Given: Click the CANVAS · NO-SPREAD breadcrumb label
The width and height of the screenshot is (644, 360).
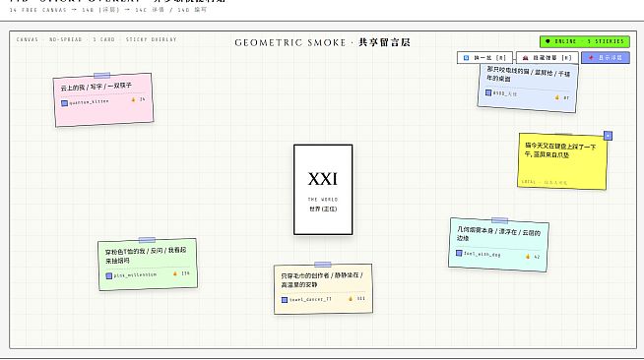Looking at the screenshot, I should (x=97, y=39).
